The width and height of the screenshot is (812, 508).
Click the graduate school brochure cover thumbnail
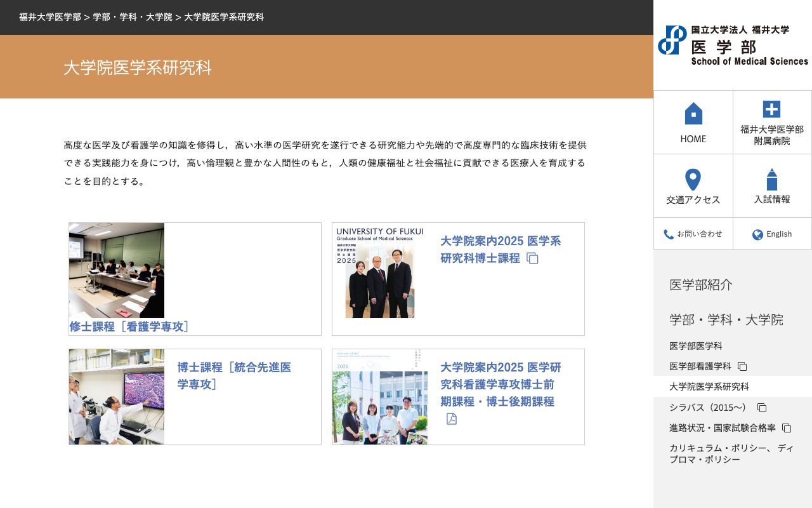pyautogui.click(x=380, y=273)
